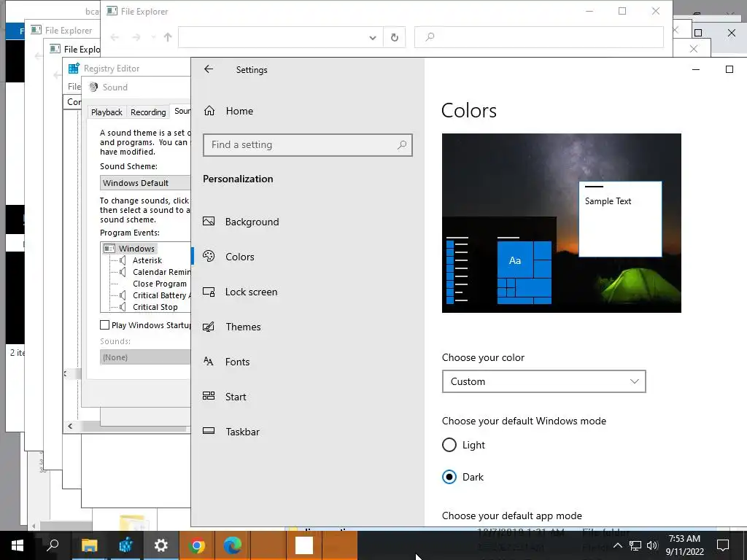Viewport: 747px width, 560px height.
Task: Select Calendar Reminder program event
Action: (x=161, y=272)
